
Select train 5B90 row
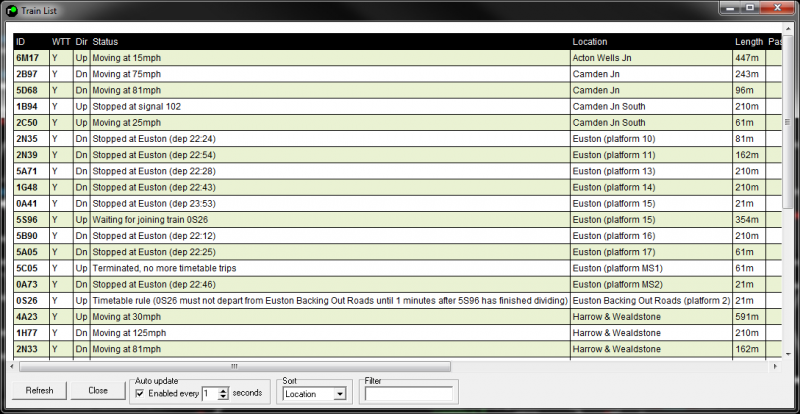click(397, 236)
